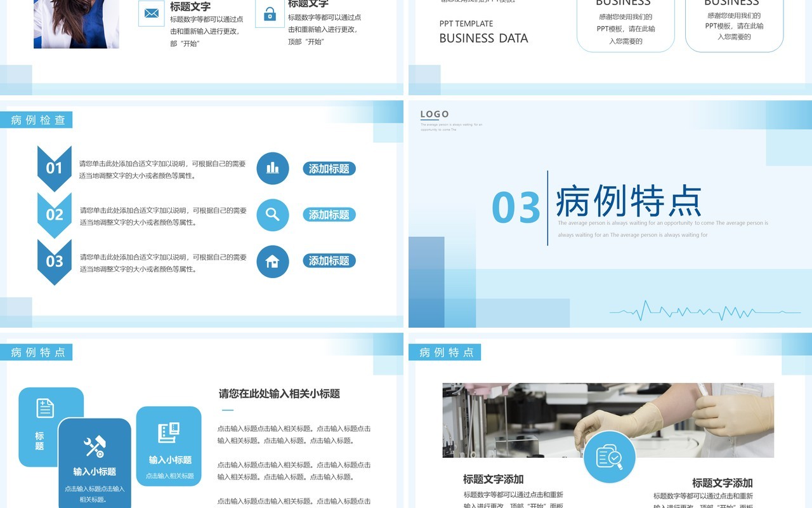Viewport: 812px width, 508px height.
Task: Select the house circle icon
Action: click(x=273, y=261)
